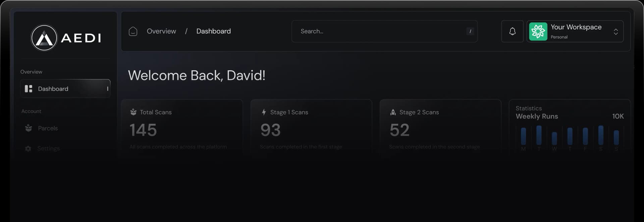Select the Total Scans seedling icon
This screenshot has width=644, height=222.
tap(133, 112)
